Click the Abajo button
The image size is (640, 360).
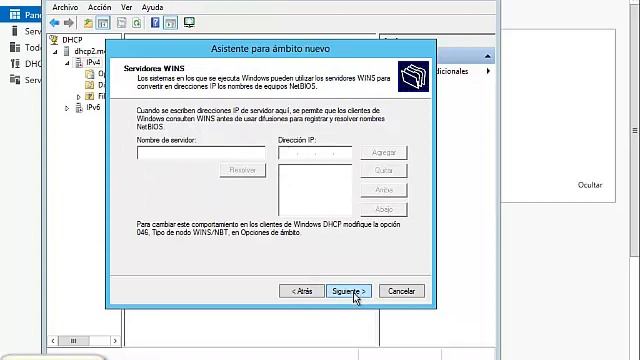click(x=384, y=209)
